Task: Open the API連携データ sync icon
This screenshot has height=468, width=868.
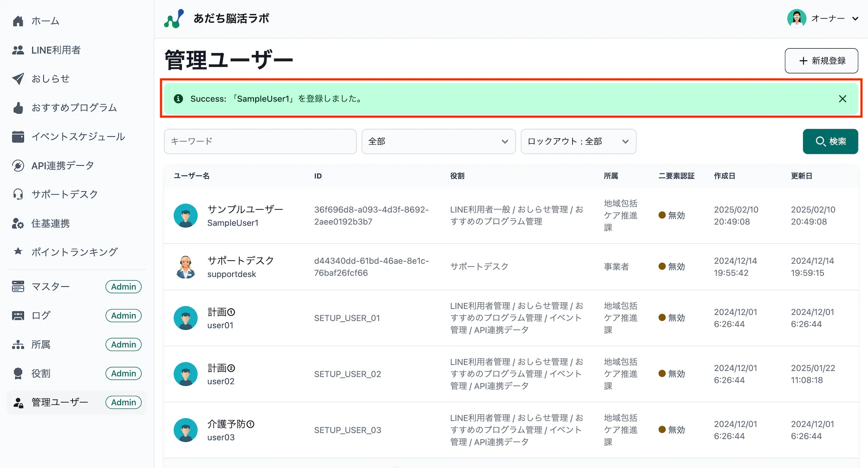Action: coord(18,165)
